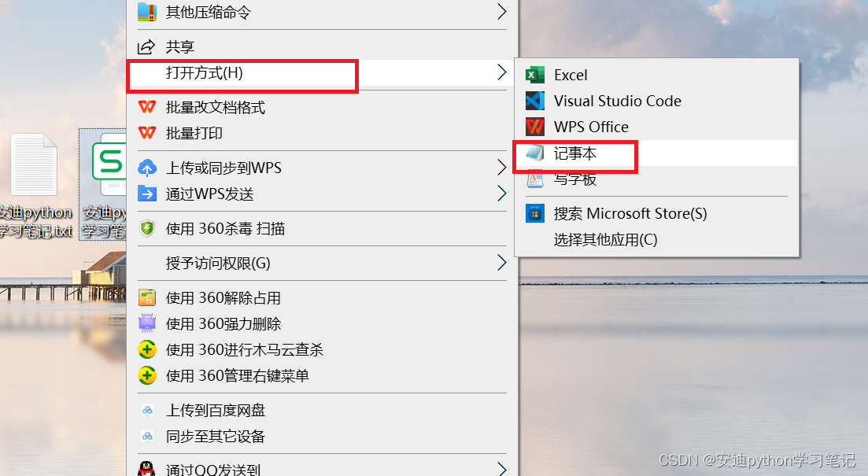
Task: Click the Baidu cloud icon for 上传到百度网盘
Action: [x=147, y=410]
